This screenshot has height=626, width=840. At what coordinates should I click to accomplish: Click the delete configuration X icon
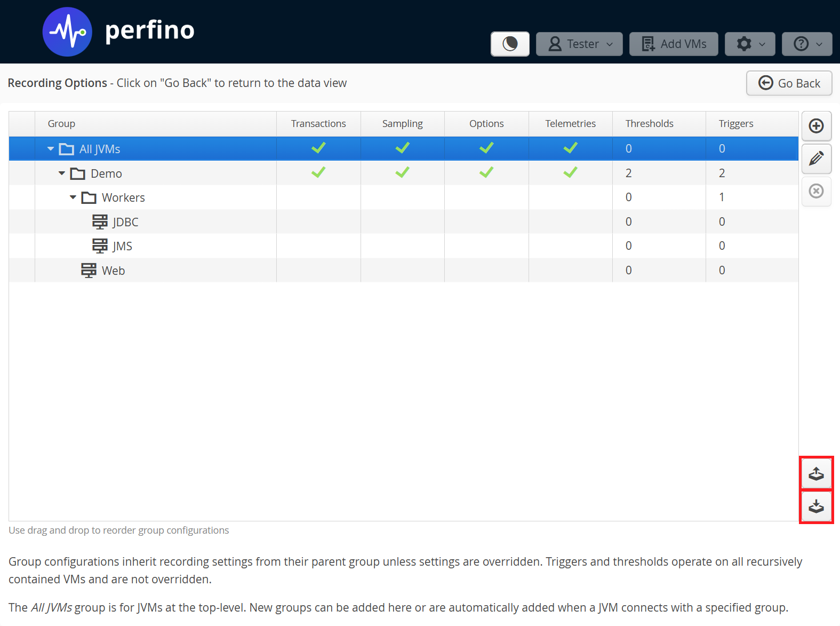click(x=816, y=191)
